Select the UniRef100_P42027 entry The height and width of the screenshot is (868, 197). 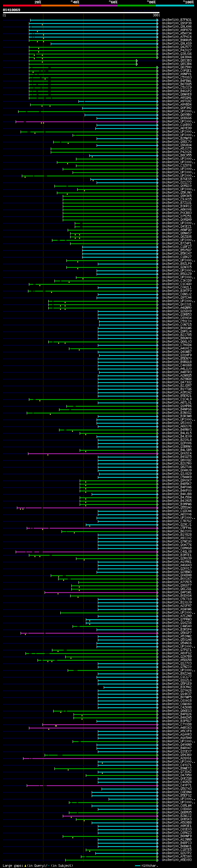coord(177,50)
